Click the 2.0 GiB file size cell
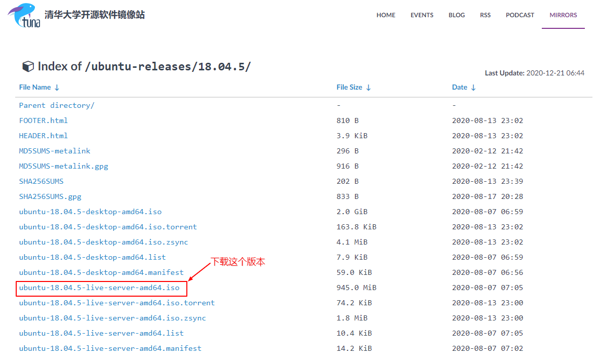This screenshot has width=597, height=364. (x=352, y=212)
